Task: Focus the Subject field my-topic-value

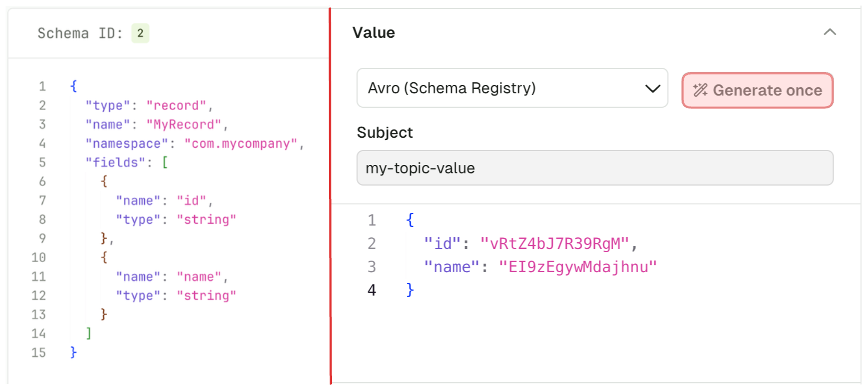Action: (595, 168)
